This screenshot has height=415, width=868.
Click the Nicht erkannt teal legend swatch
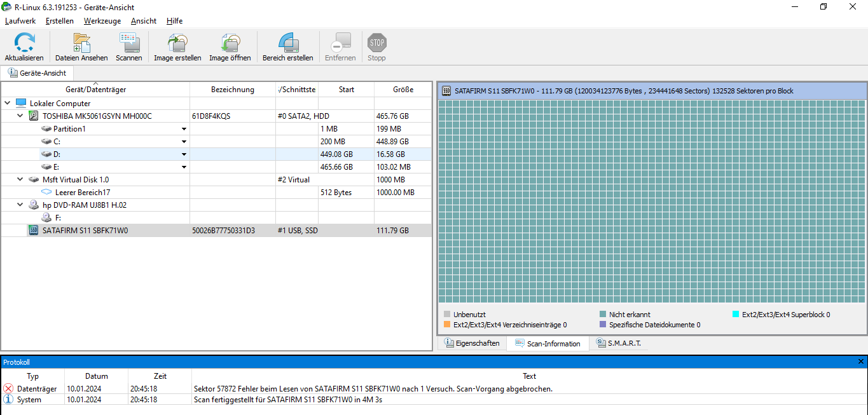point(603,314)
